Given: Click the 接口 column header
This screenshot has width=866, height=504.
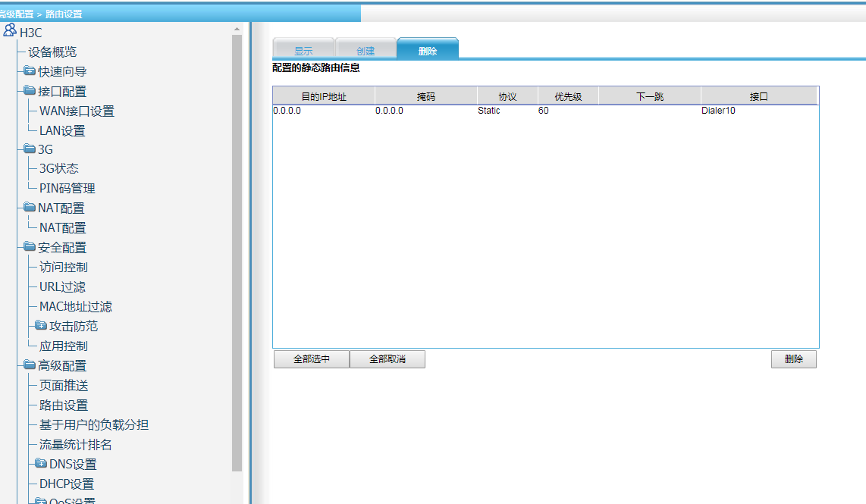Looking at the screenshot, I should (x=759, y=96).
